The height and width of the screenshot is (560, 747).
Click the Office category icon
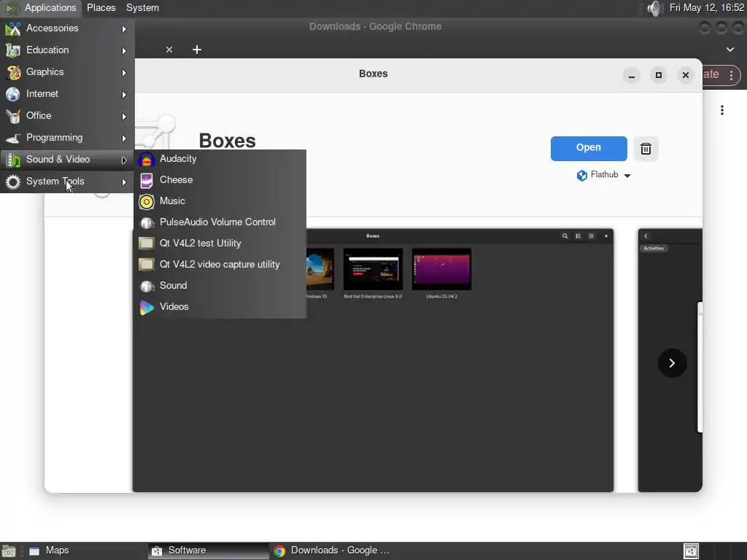pyautogui.click(x=13, y=116)
